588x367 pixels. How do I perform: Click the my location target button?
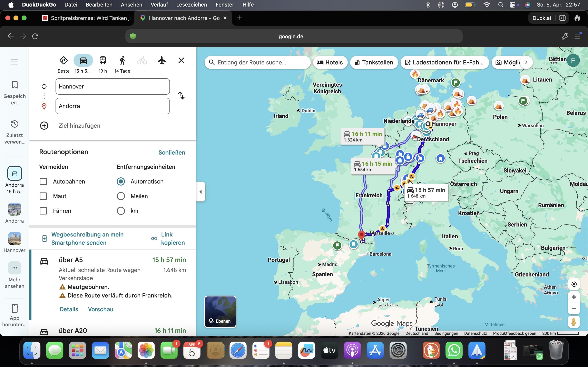[x=574, y=284]
